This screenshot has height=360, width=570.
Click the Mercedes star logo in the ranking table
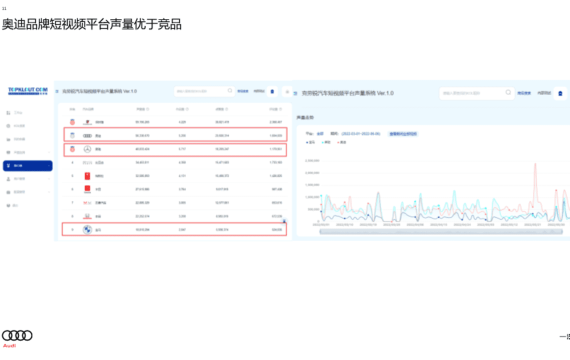pos(87,149)
